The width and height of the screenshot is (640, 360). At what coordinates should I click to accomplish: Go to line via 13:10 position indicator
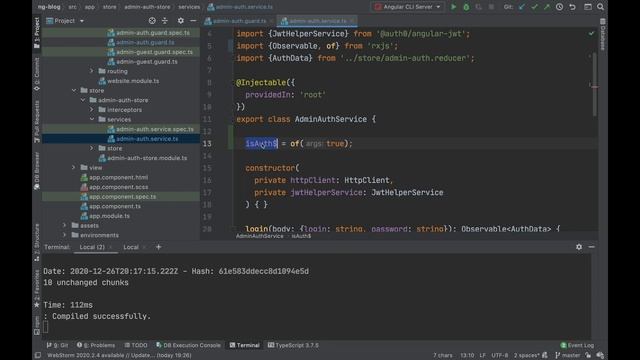pos(467,355)
